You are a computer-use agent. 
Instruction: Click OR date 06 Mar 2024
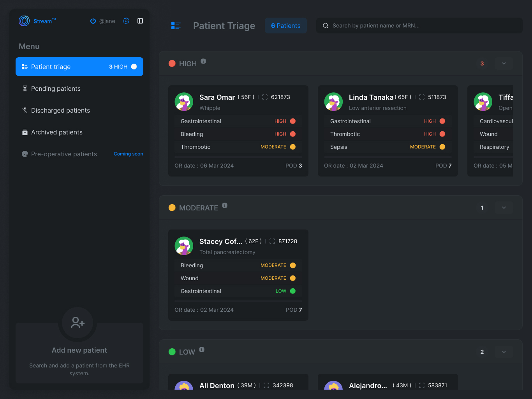(204, 166)
